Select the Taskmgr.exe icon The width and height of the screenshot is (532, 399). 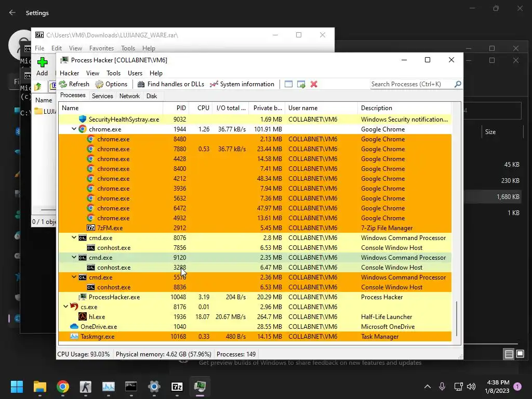[74, 336]
